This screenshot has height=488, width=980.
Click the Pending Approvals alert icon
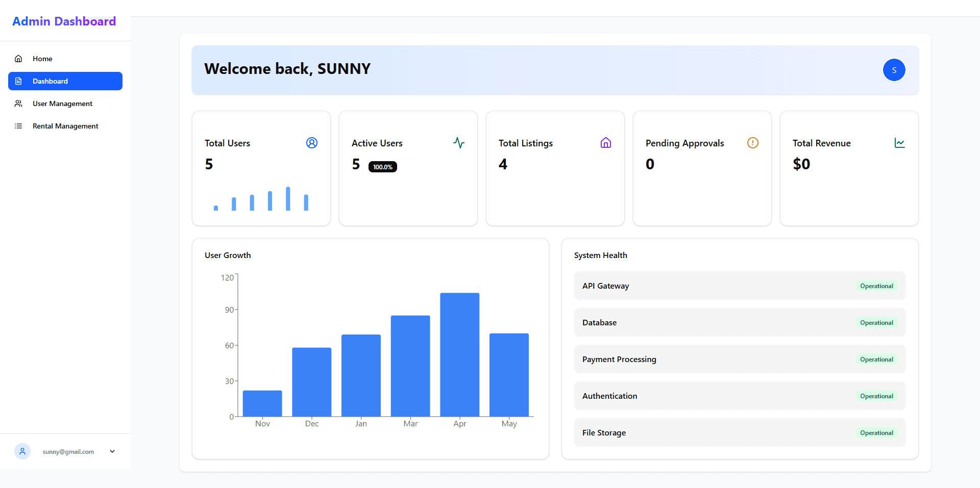pos(753,143)
